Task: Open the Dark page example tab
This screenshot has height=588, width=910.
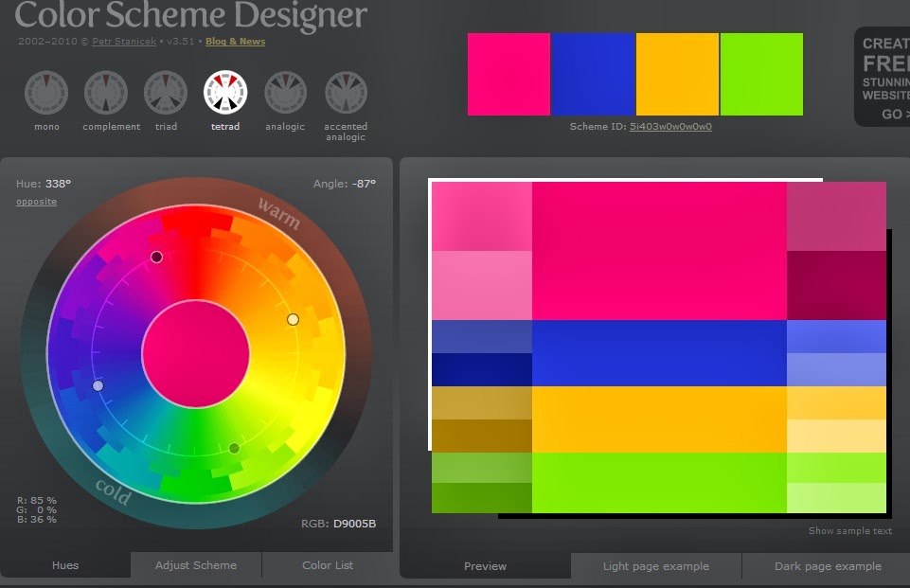Action: tap(828, 566)
